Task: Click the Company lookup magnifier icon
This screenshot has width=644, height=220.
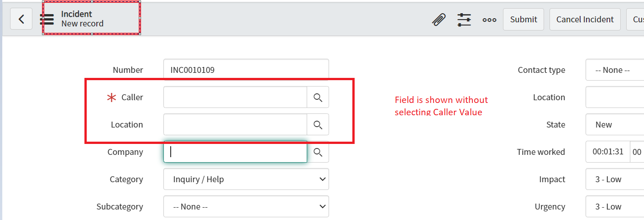Action: click(318, 152)
